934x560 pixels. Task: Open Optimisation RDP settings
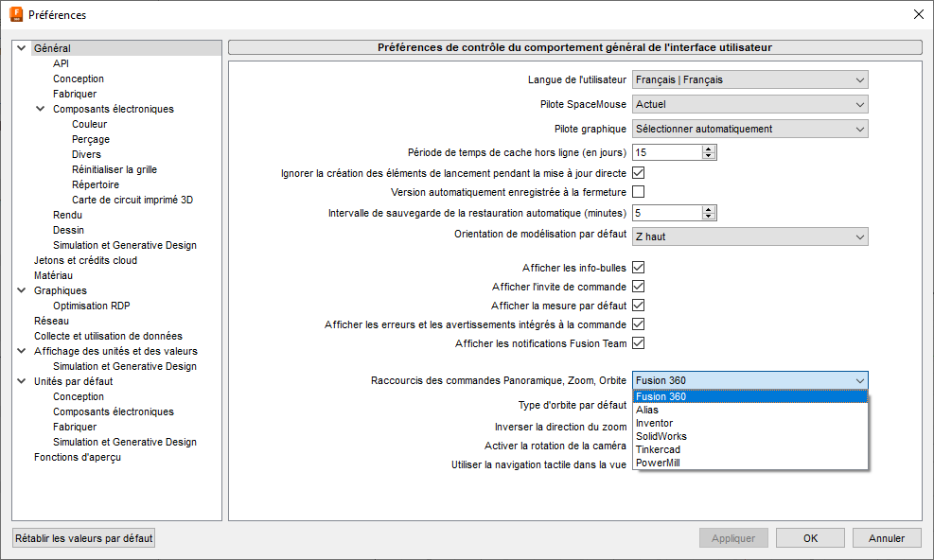pyautogui.click(x=91, y=306)
